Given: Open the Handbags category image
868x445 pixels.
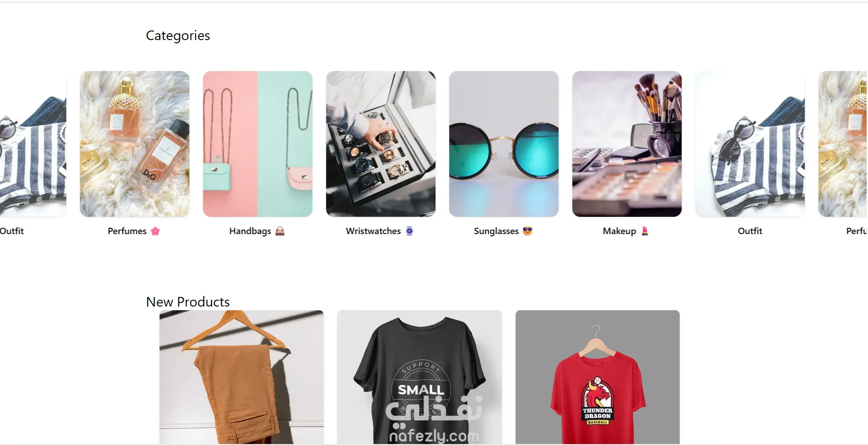Looking at the screenshot, I should click(x=258, y=144).
